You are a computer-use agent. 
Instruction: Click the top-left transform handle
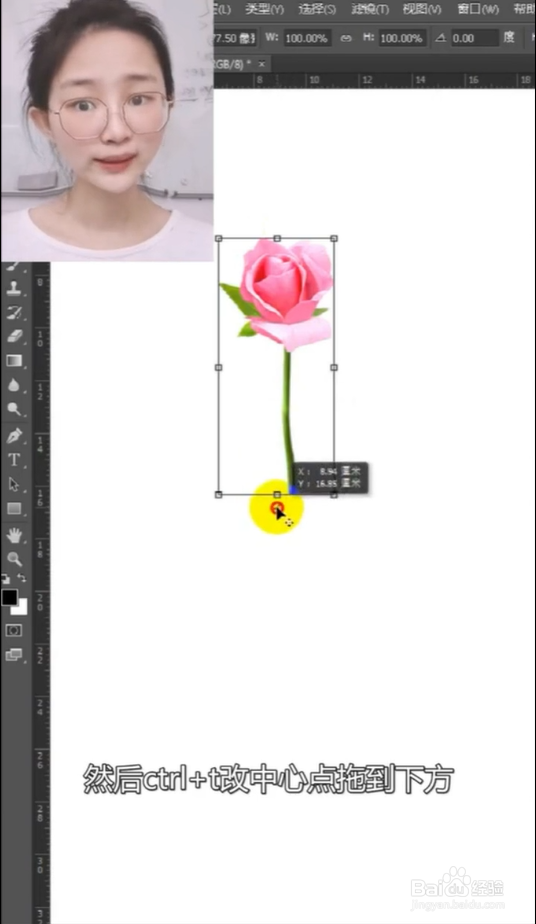[219, 239]
